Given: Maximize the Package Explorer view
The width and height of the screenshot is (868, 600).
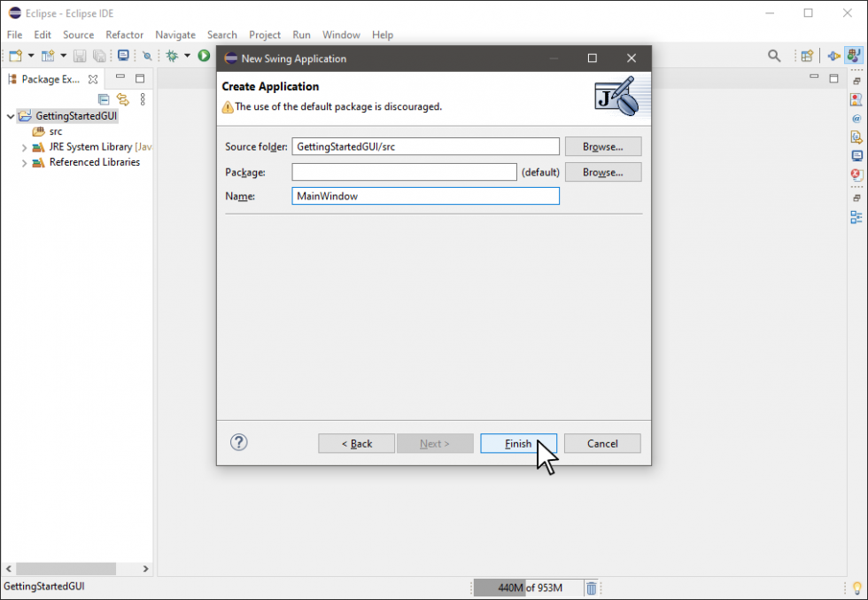Looking at the screenshot, I should click(x=140, y=79).
